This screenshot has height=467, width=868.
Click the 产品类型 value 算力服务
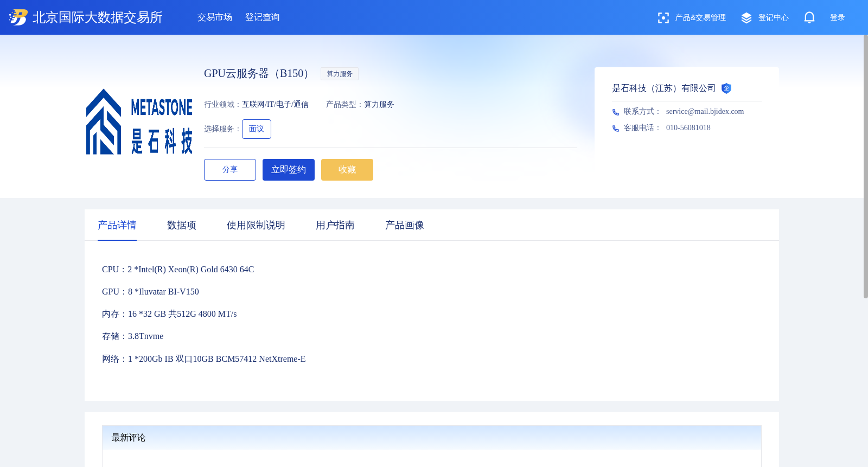[379, 105]
